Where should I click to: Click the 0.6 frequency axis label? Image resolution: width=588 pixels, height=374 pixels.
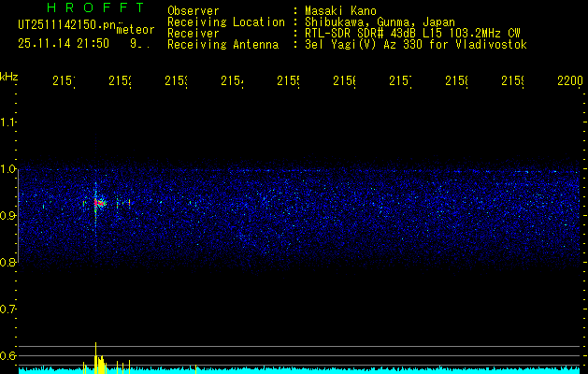(x=7, y=355)
